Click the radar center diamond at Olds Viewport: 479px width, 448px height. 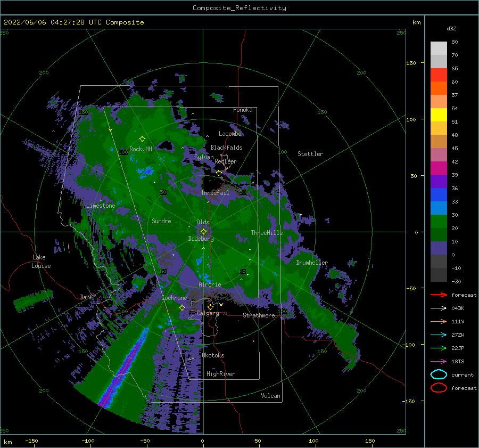tap(203, 232)
